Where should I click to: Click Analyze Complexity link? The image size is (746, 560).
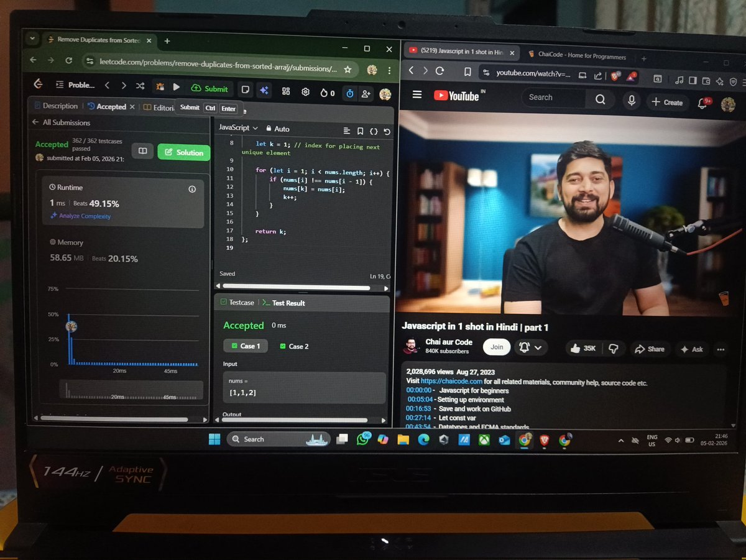(81, 216)
